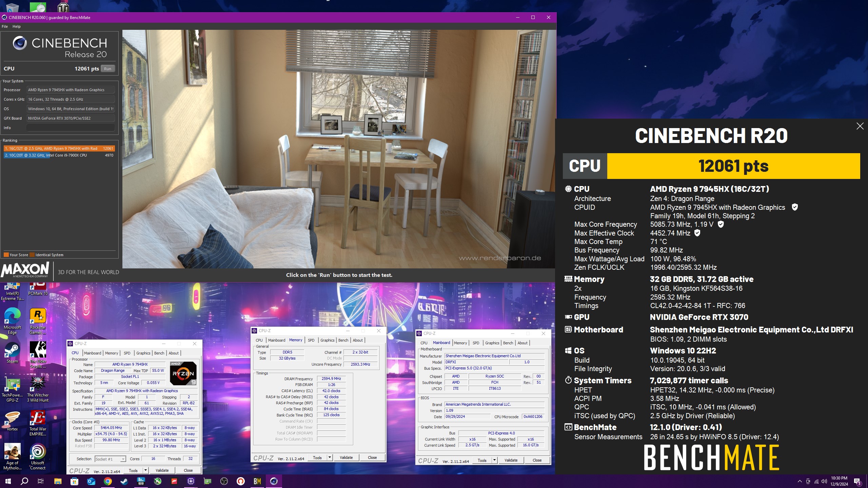Open the Help menu in Cinebench
This screenshot has height=488, width=868.
[x=17, y=26]
